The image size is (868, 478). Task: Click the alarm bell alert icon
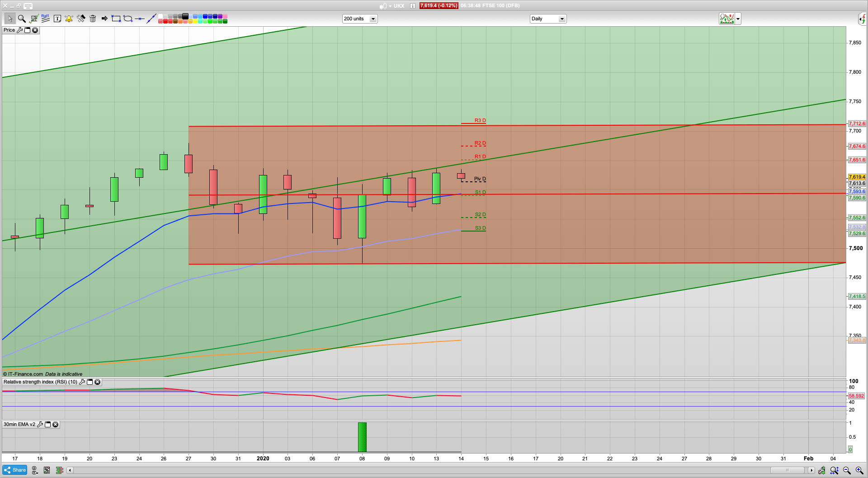pos(69,19)
